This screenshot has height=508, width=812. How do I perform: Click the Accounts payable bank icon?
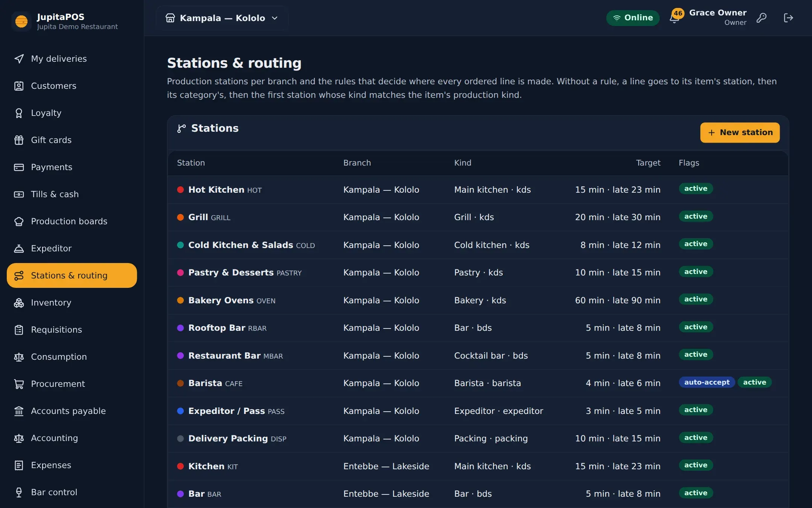click(19, 411)
